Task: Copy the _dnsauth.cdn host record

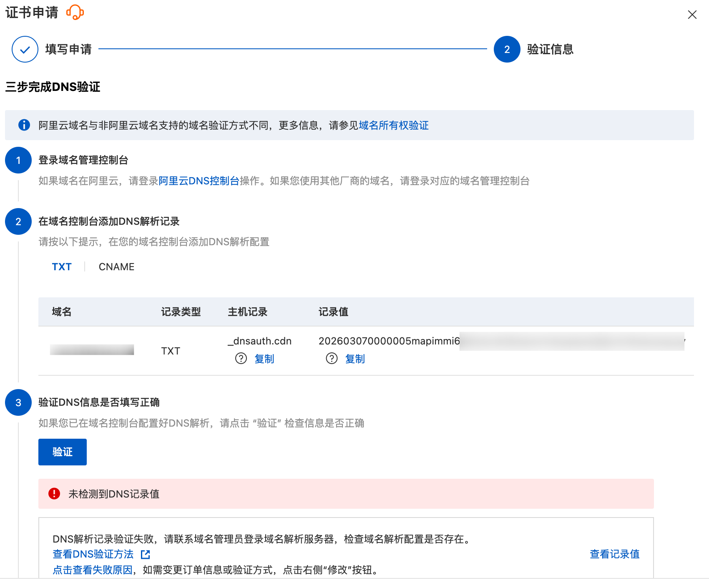Action: pos(264,359)
